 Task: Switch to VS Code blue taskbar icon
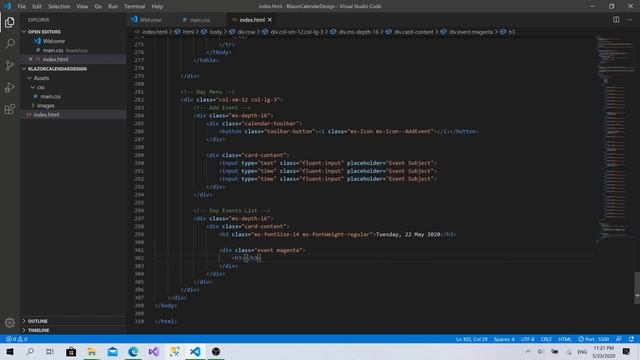point(196,351)
